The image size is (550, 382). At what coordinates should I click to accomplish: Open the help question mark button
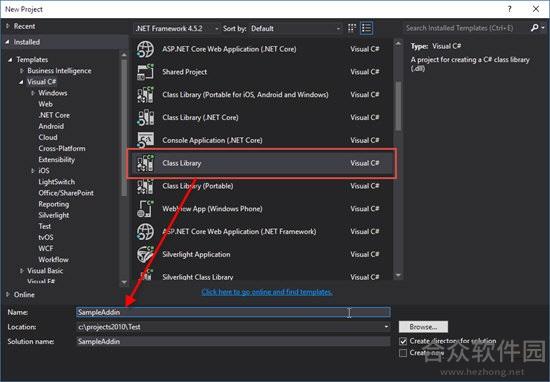pyautogui.click(x=509, y=9)
